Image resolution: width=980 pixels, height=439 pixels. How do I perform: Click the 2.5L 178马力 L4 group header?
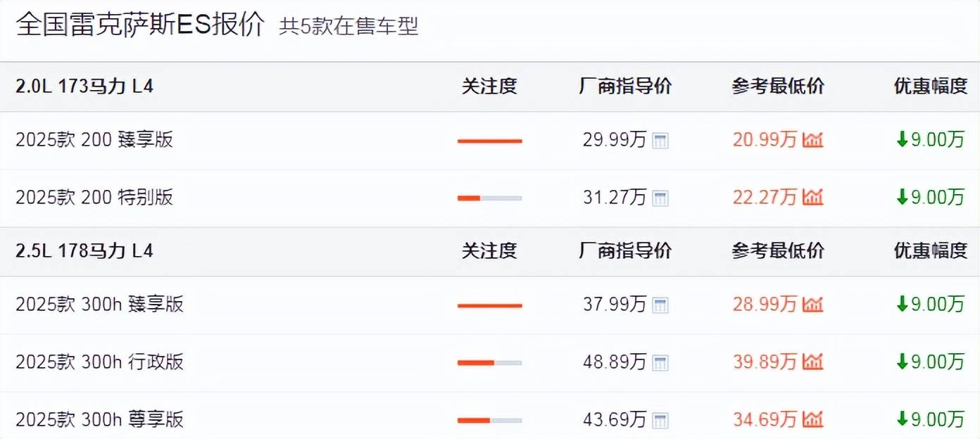pyautogui.click(x=84, y=251)
